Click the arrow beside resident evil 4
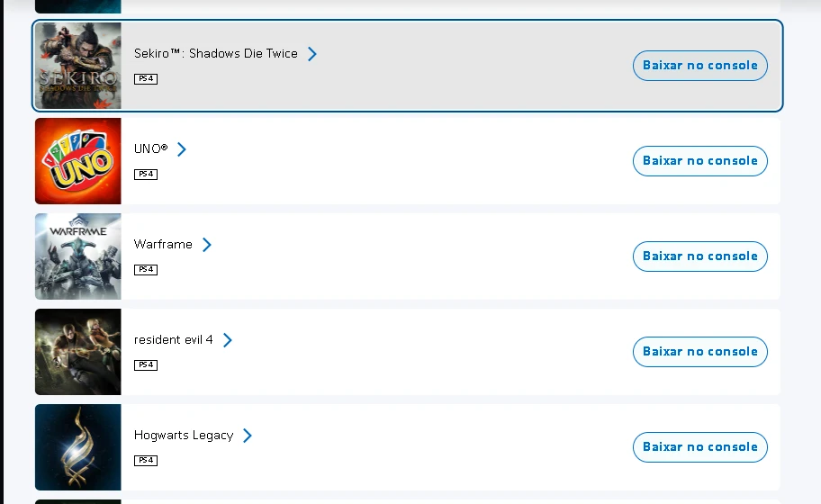 (x=228, y=340)
